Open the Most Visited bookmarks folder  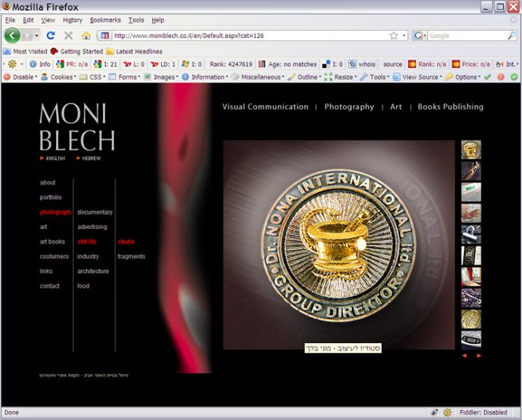coord(25,51)
